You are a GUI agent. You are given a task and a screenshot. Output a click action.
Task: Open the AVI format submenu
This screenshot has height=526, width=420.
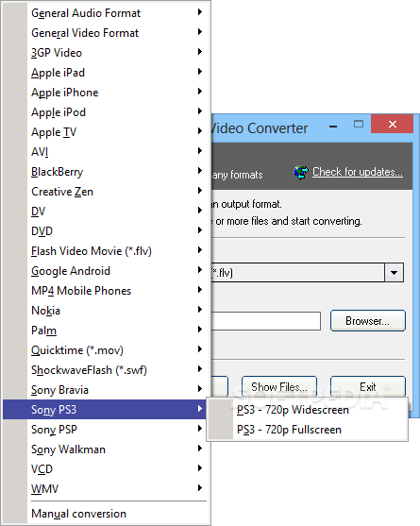[x=106, y=152]
